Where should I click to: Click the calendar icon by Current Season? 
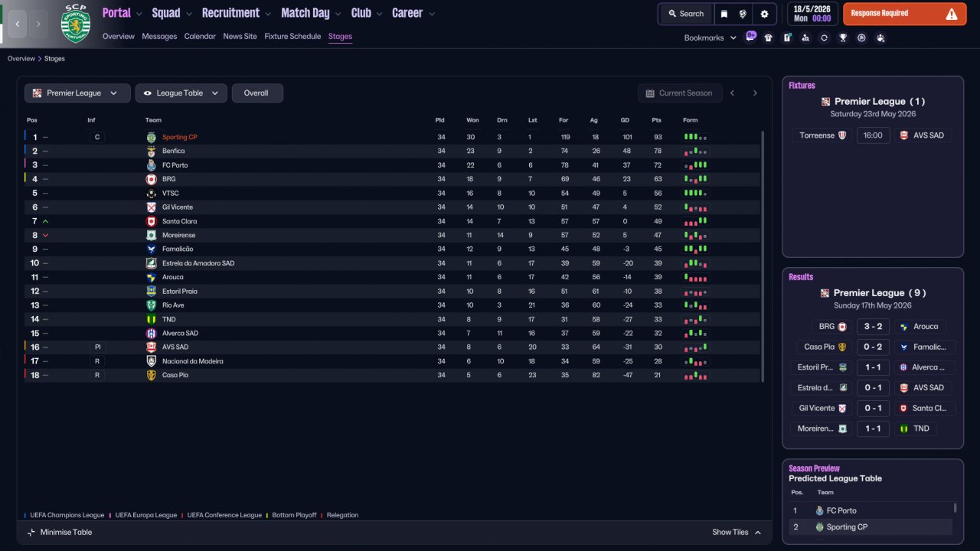tap(651, 93)
